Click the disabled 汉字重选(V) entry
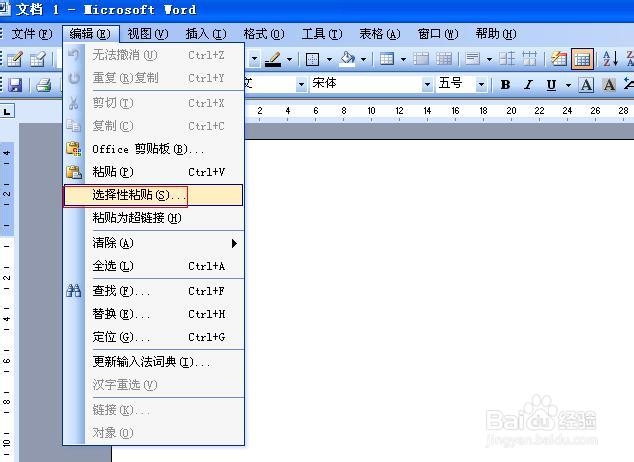 coord(153,385)
